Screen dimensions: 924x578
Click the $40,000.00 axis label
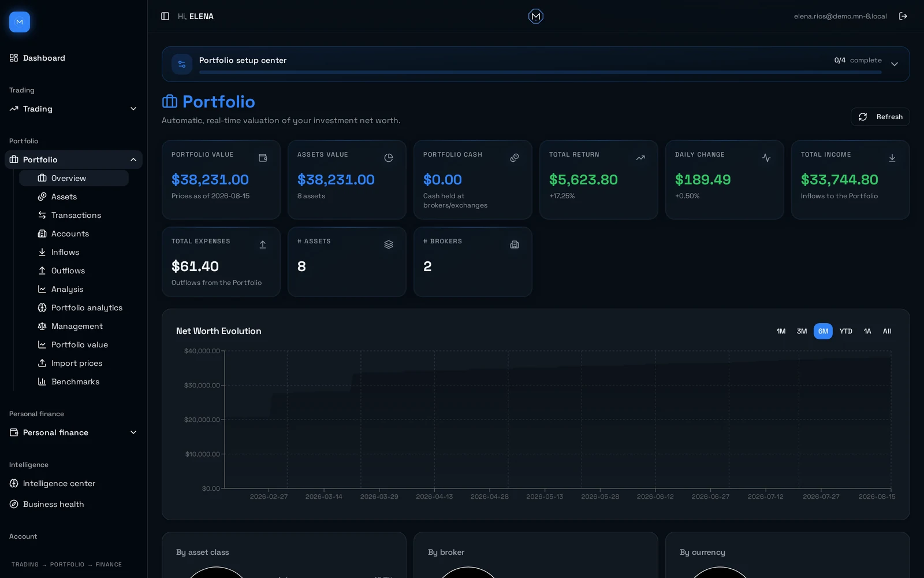click(x=202, y=351)
